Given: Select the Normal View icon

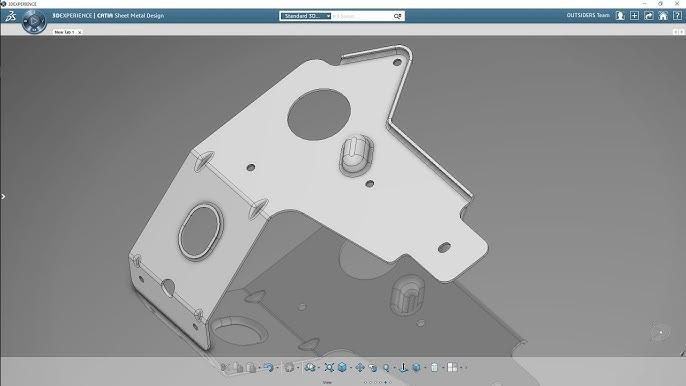Looking at the screenshot, I should [403, 368].
